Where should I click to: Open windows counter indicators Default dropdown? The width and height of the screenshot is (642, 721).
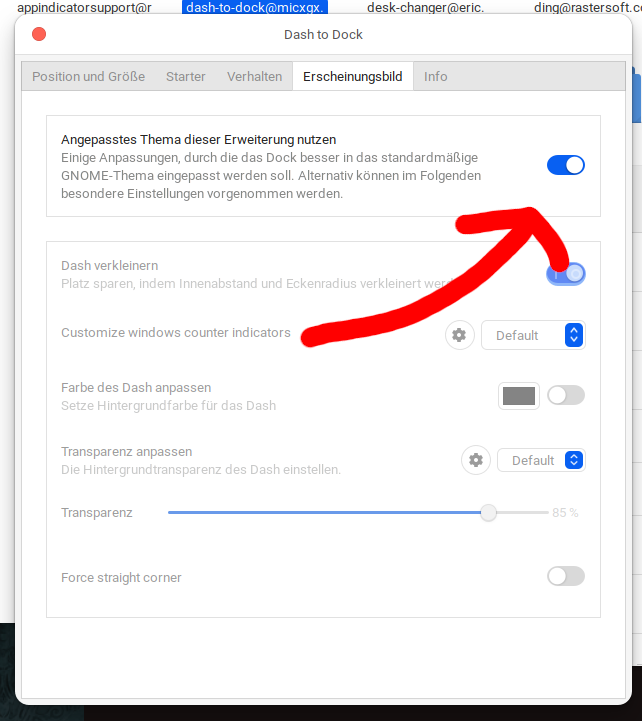(533, 335)
